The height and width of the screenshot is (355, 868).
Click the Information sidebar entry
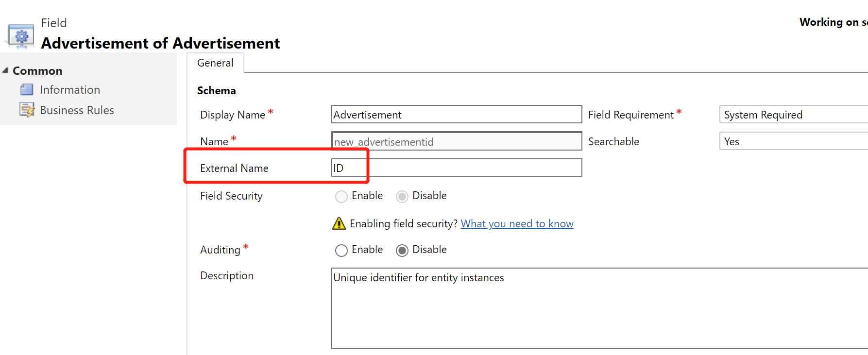click(x=69, y=89)
